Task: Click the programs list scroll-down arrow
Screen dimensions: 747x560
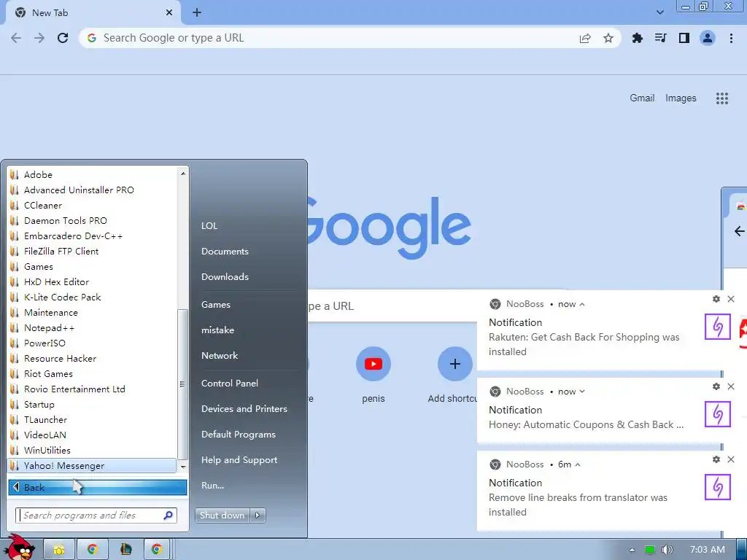Action: click(x=183, y=467)
